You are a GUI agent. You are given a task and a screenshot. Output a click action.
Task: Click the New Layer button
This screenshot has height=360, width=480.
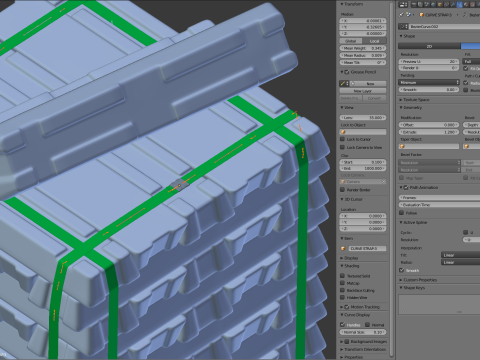click(363, 91)
